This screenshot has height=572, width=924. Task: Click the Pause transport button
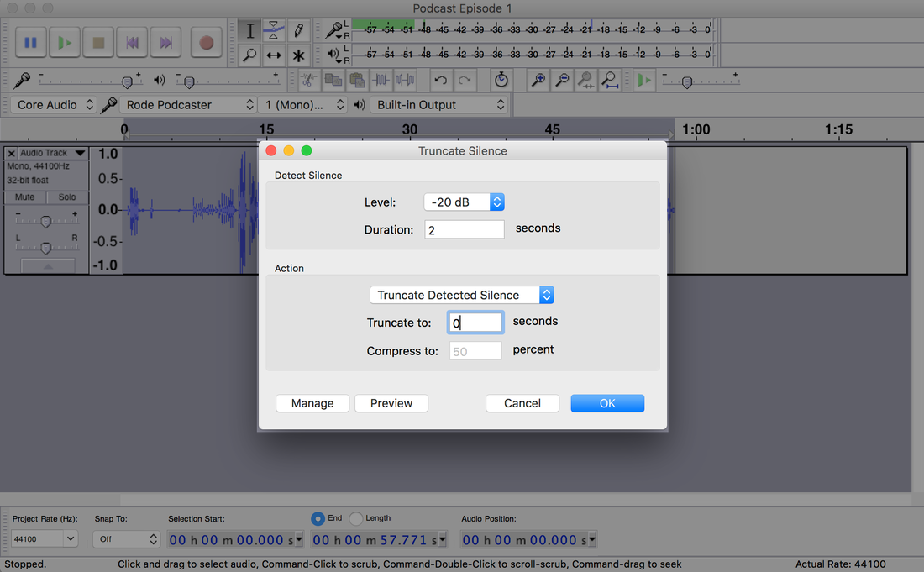point(30,42)
